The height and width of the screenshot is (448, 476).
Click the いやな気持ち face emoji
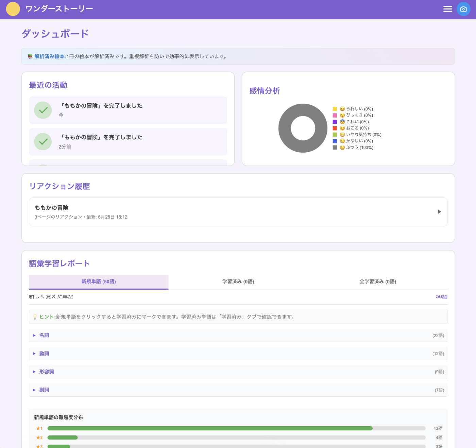click(x=342, y=135)
